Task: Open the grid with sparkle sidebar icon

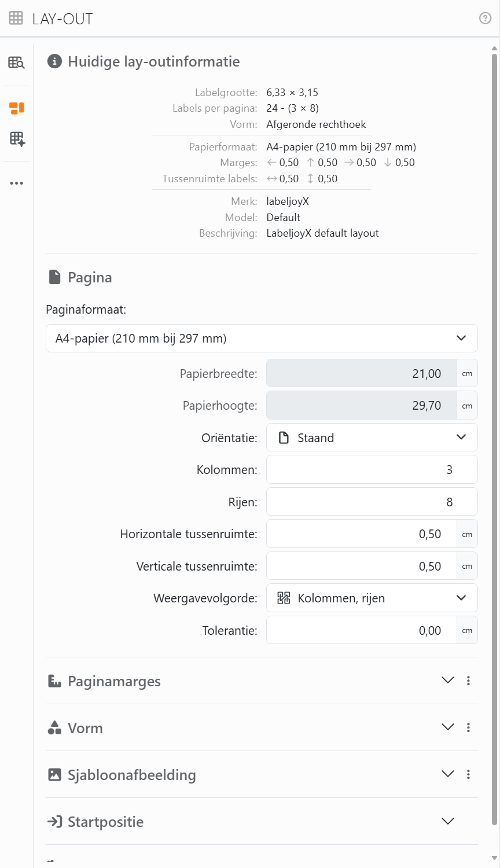Action: pos(17,139)
